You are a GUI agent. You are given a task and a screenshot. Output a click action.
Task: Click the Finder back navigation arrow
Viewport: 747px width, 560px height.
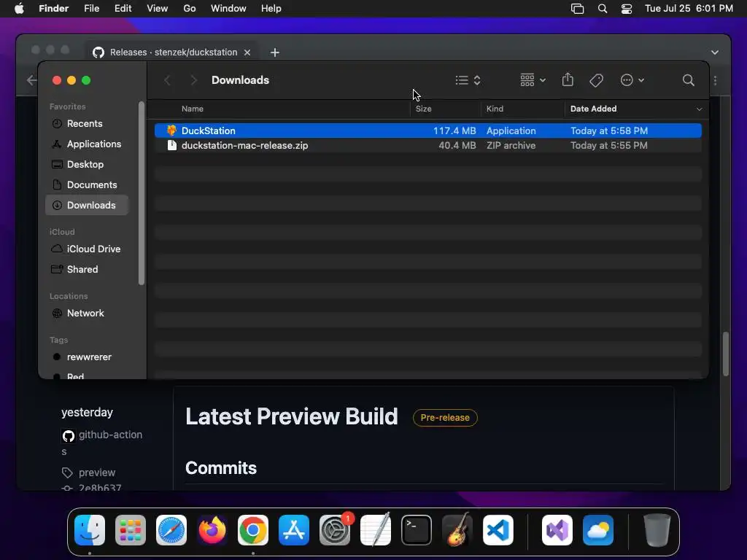(x=167, y=80)
